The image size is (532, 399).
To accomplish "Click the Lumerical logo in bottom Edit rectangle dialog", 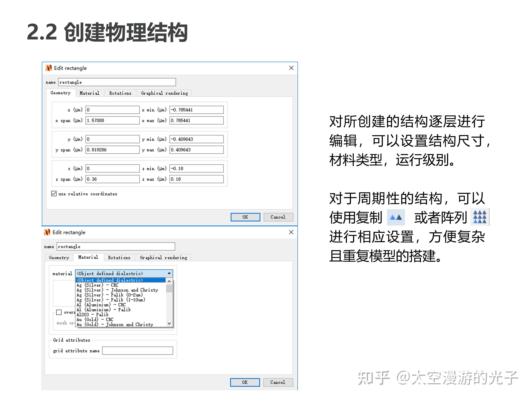I will [47, 232].
